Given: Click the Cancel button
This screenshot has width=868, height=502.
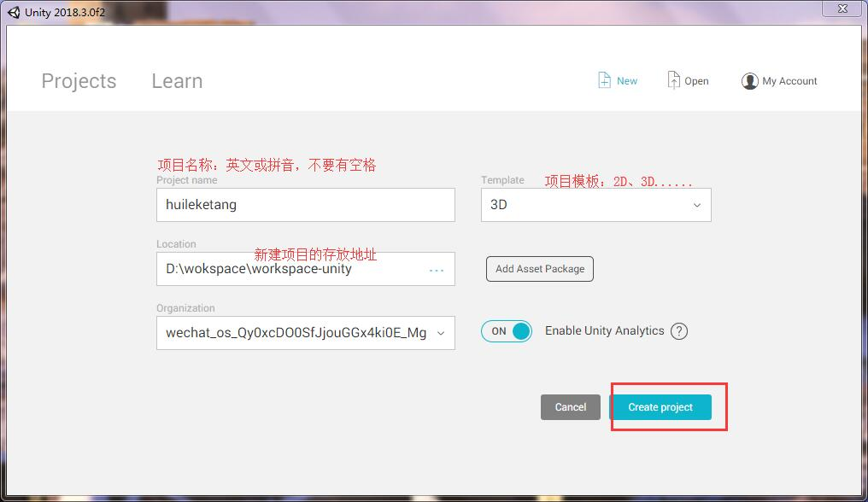Looking at the screenshot, I should pyautogui.click(x=570, y=407).
